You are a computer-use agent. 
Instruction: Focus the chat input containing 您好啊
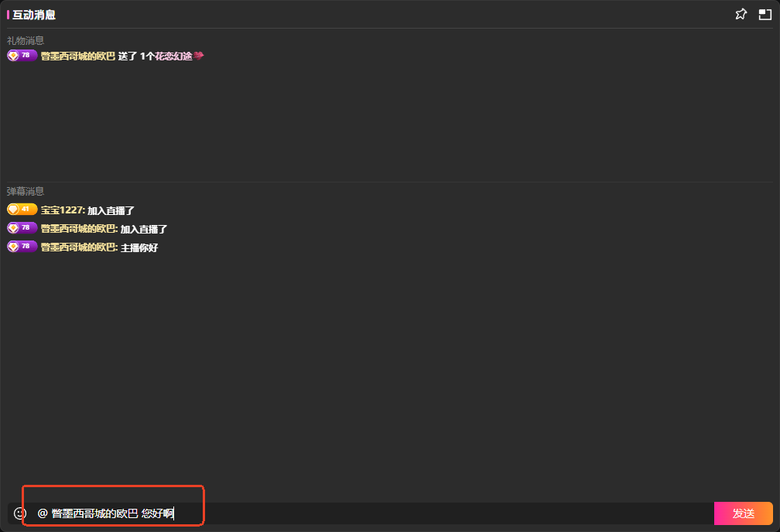click(371, 513)
